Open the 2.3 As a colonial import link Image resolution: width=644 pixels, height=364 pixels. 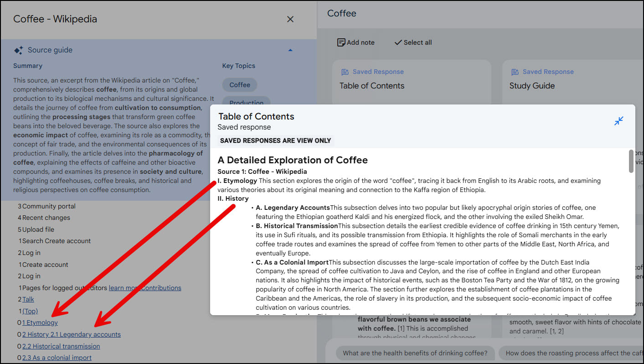tap(57, 358)
